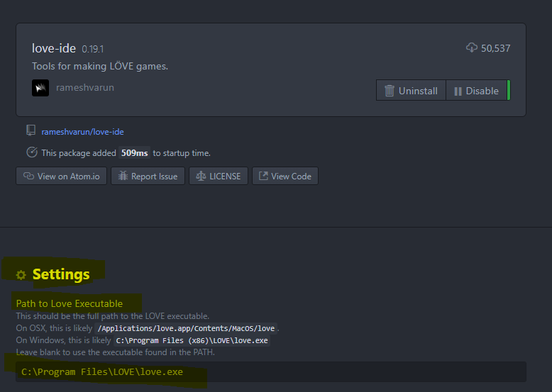Click the View Code button
The image size is (552, 392).
coord(285,176)
